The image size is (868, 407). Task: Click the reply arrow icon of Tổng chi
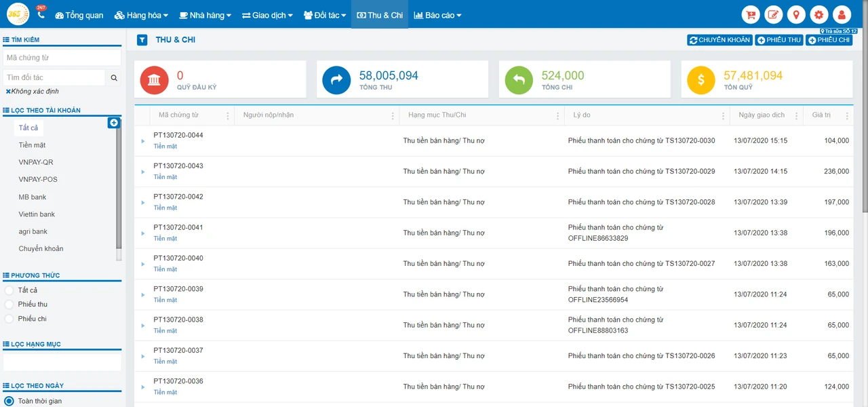(519, 80)
